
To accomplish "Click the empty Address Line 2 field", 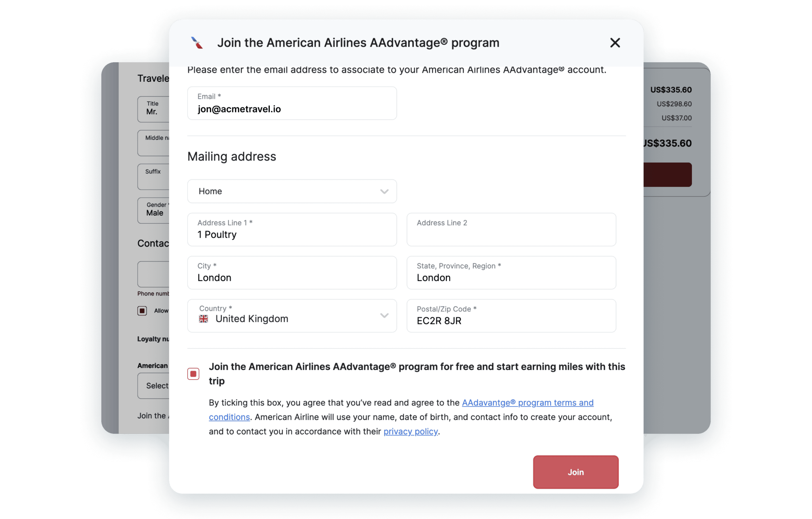I will click(511, 230).
